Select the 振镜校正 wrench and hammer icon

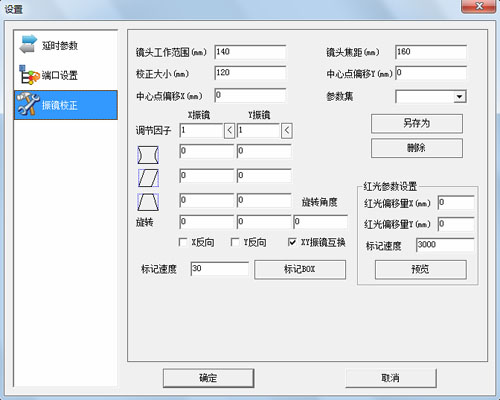point(28,105)
